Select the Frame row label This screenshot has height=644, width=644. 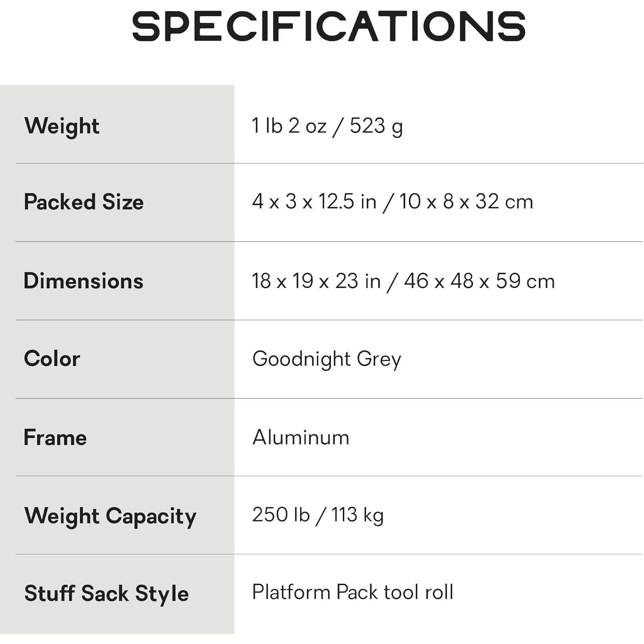pyautogui.click(x=55, y=437)
